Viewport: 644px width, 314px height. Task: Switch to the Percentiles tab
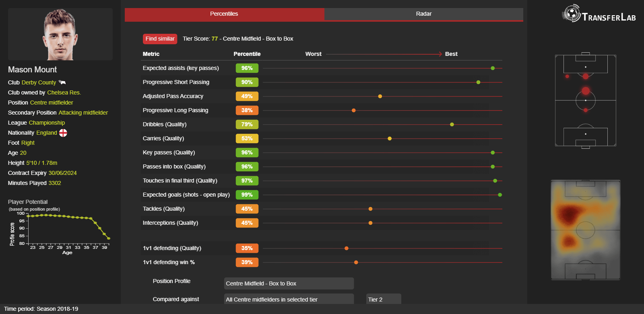click(x=224, y=14)
